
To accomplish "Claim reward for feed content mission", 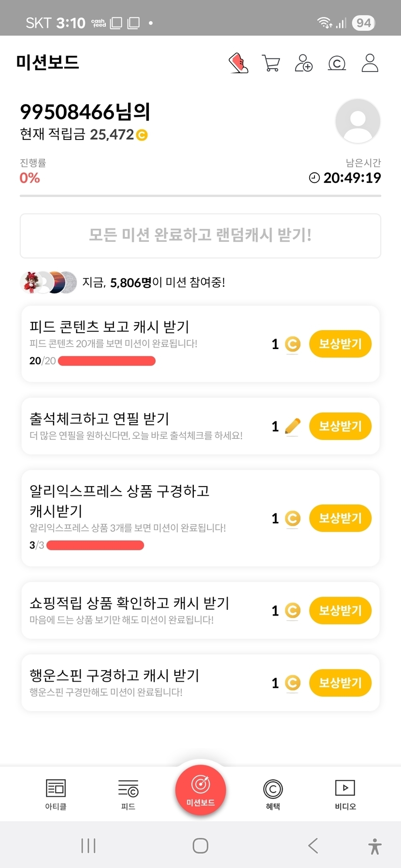I will 340,344.
